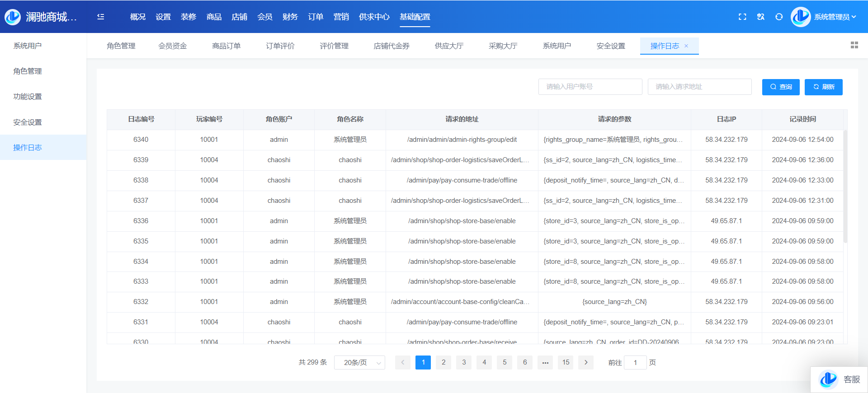Go to the next page of logs
Image resolution: width=868 pixels, height=393 pixels.
(x=586, y=362)
